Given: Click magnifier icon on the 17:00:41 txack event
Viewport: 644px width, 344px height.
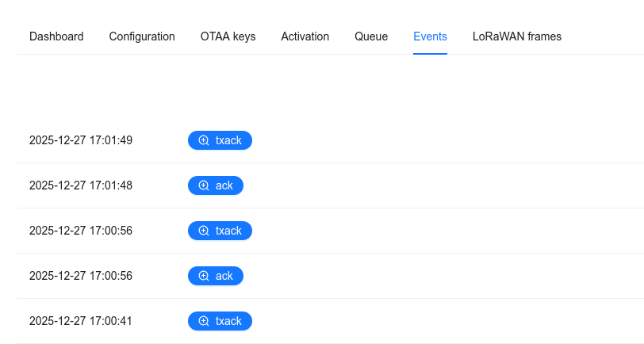Looking at the screenshot, I should (x=204, y=321).
